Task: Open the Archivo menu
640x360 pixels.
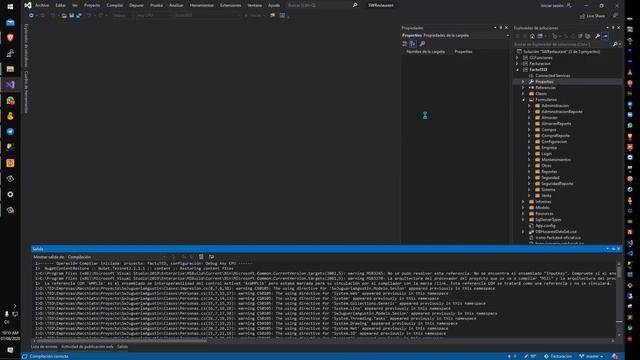Action: (x=42, y=5)
